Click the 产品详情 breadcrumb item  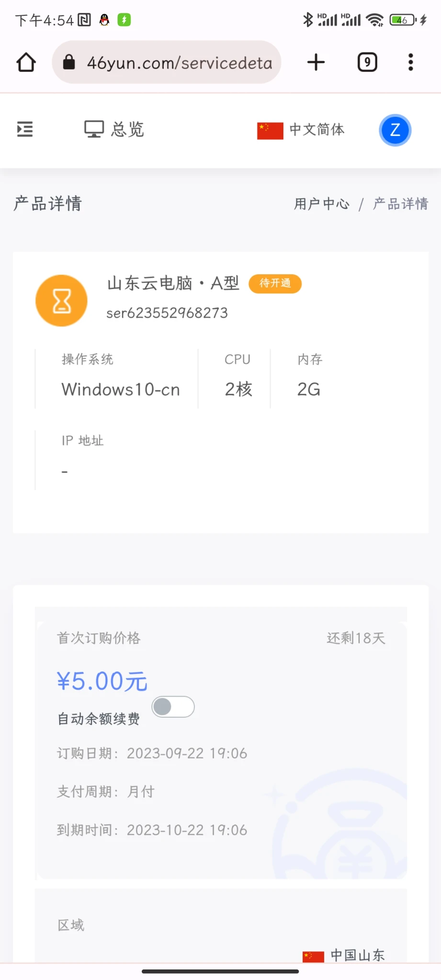tap(400, 204)
